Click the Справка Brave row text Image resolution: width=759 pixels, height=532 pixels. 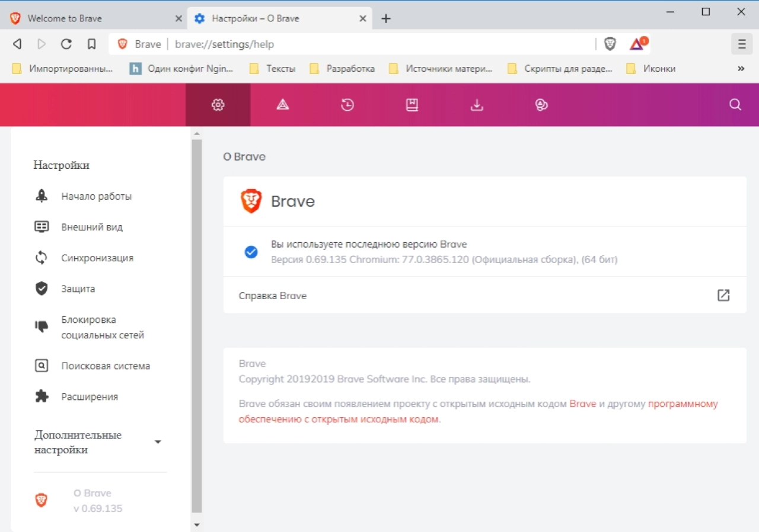(x=273, y=296)
